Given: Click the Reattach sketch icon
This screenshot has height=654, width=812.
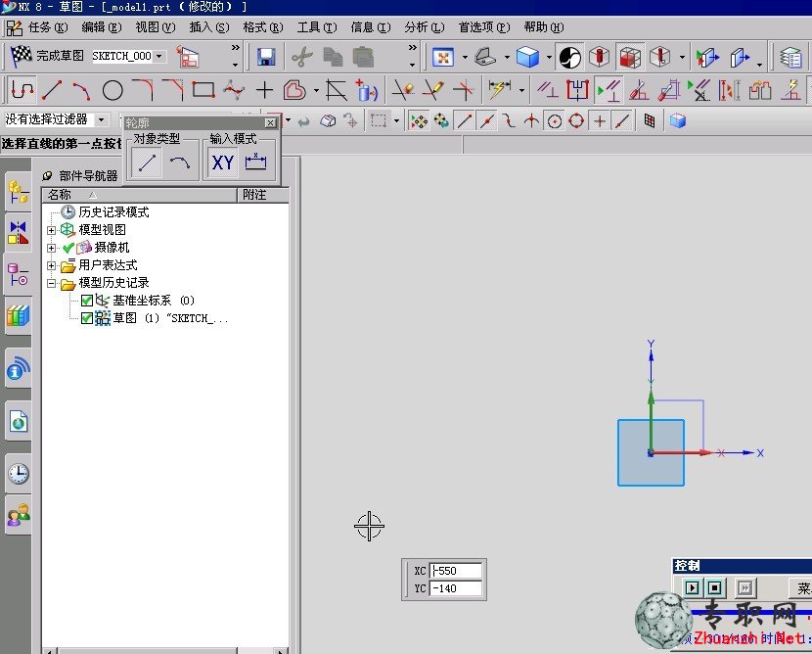Looking at the screenshot, I should click(x=188, y=57).
